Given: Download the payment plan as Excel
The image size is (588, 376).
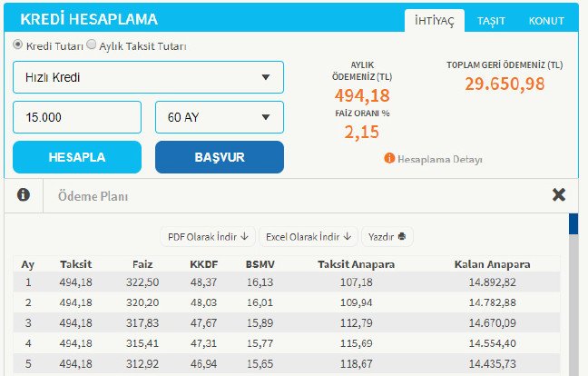Looking at the screenshot, I should tap(309, 236).
